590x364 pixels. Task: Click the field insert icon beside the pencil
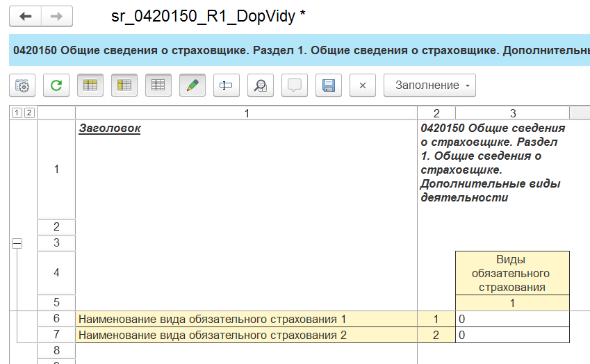[x=227, y=85]
